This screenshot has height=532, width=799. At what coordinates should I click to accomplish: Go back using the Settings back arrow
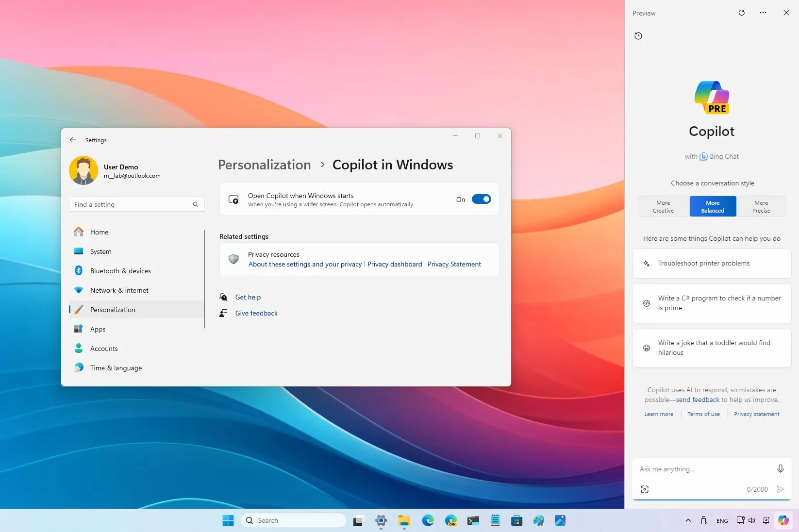pos(73,140)
